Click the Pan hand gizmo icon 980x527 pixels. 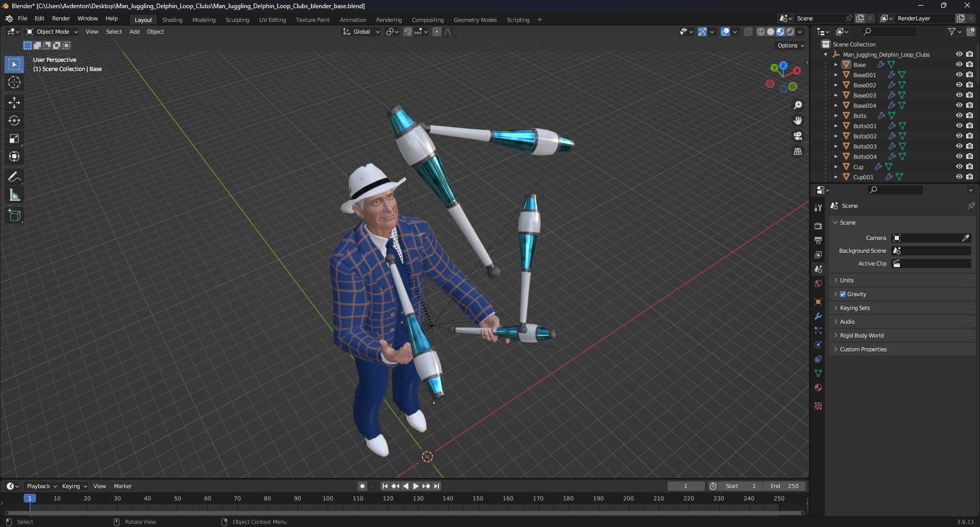tap(798, 121)
